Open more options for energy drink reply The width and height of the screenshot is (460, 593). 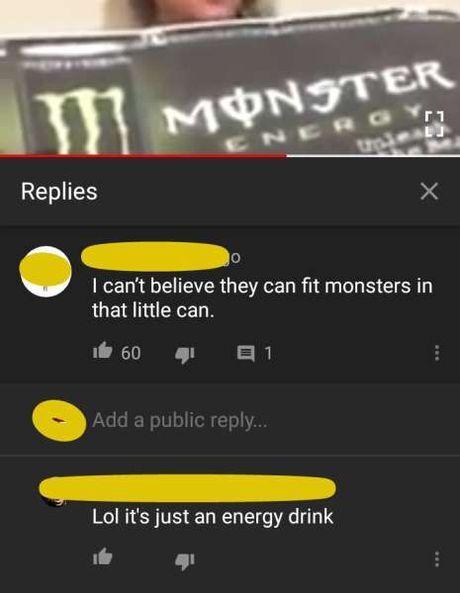tap(437, 559)
